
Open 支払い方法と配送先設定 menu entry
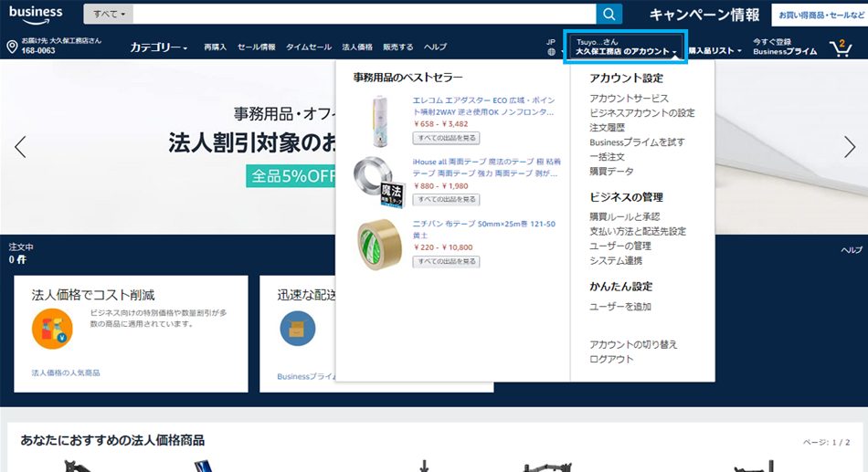[638, 231]
